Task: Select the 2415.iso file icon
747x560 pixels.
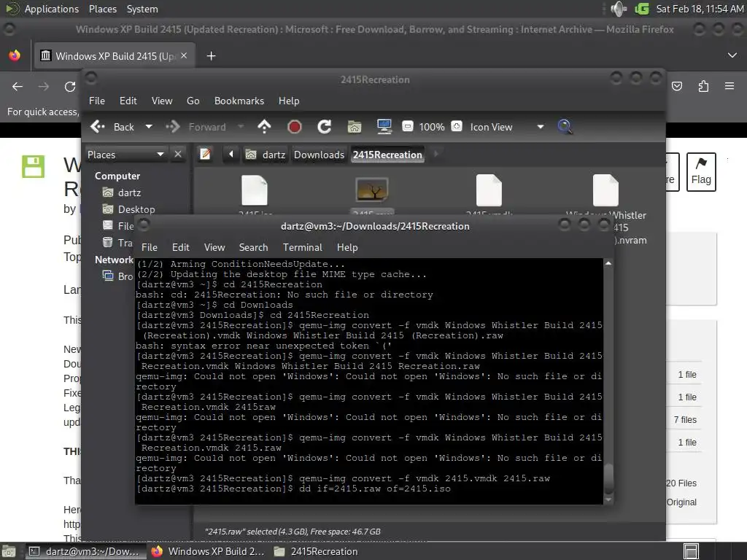Action: coord(255,190)
